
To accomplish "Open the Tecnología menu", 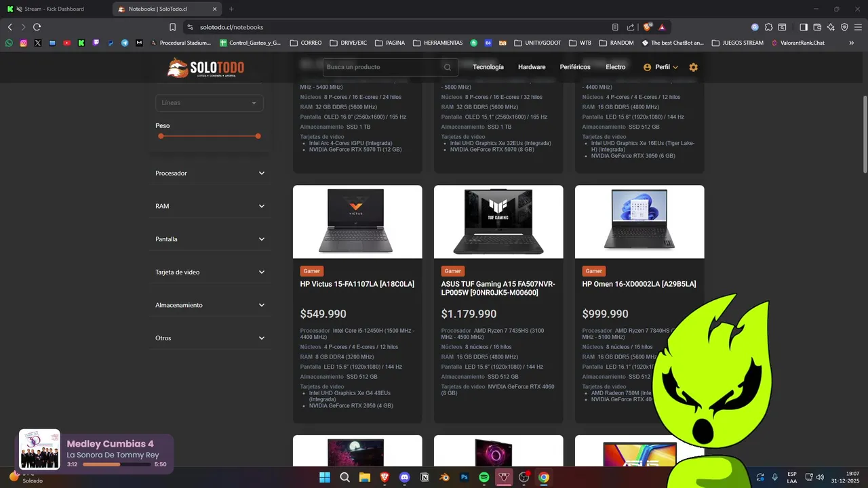I will (488, 67).
